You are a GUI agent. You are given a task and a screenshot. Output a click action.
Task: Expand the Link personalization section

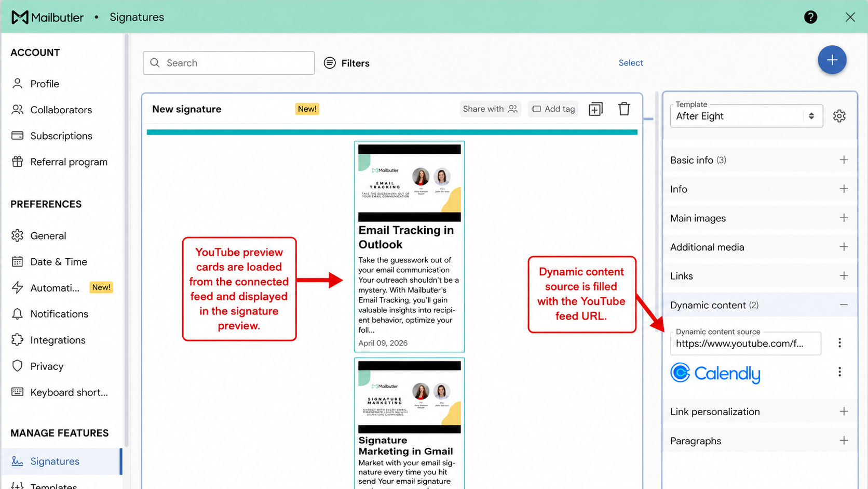tap(759, 412)
